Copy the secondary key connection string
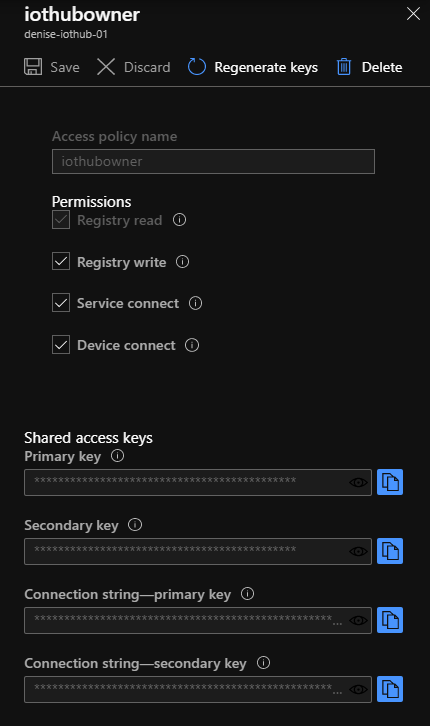The image size is (430, 726). coord(390,689)
